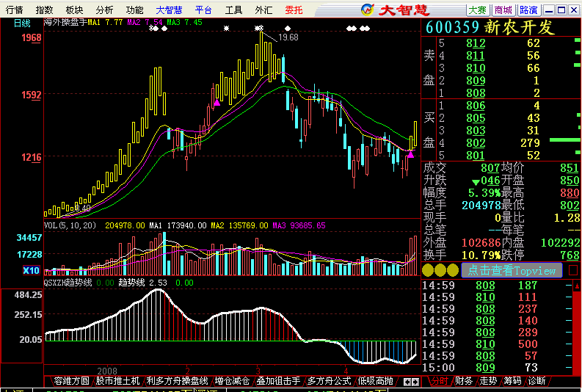Switch to the 诊断 tab

pos(536,381)
